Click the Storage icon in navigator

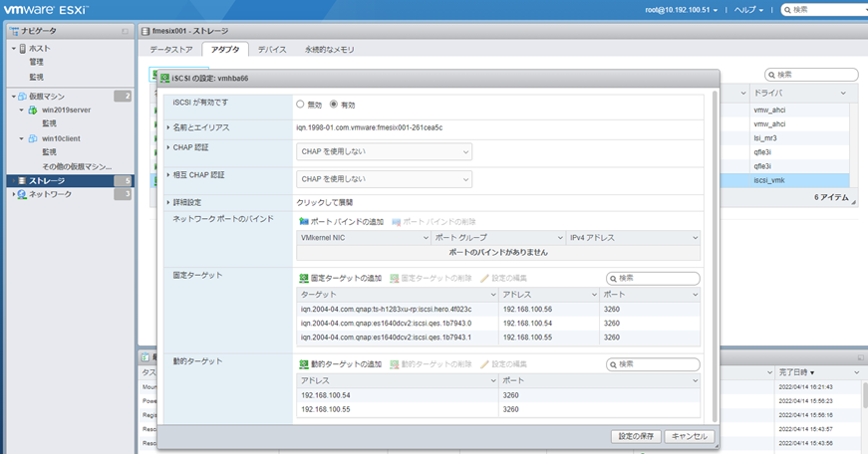pyautogui.click(x=21, y=181)
